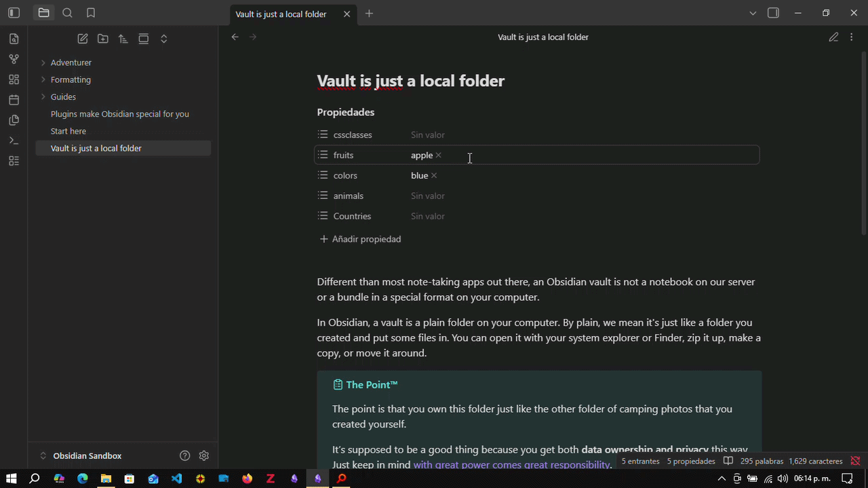868x488 pixels.
Task: Toggle reading view book icon in status bar
Action: coord(728,461)
